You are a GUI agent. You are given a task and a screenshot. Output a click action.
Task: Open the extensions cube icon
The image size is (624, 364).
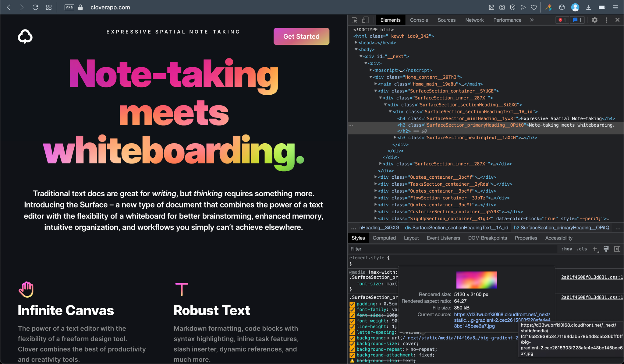point(562,7)
